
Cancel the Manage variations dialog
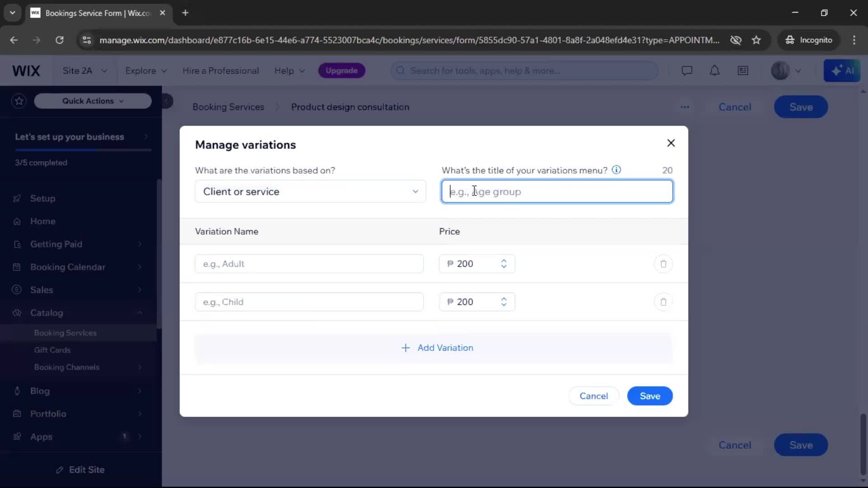594,396
